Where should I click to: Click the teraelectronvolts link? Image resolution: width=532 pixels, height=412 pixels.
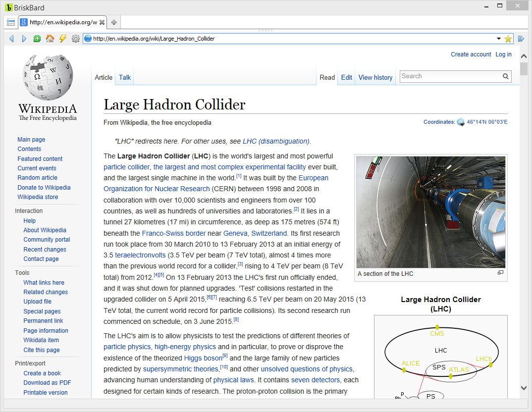pos(140,255)
